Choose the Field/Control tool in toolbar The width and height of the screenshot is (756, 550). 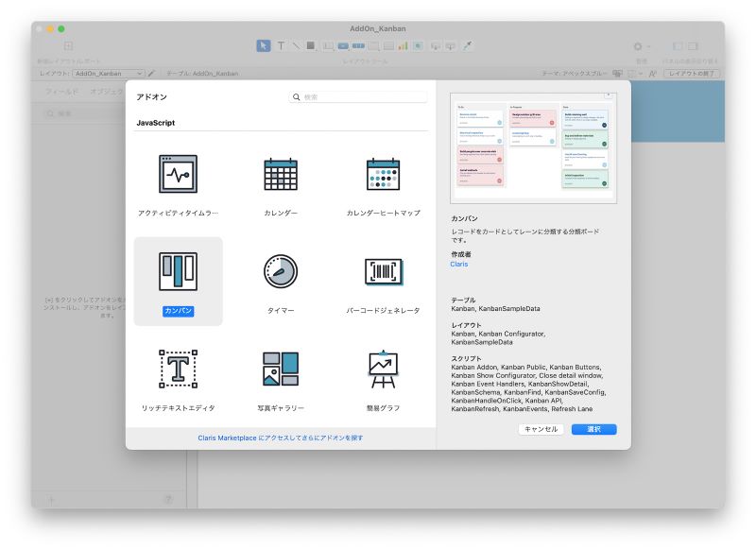click(328, 45)
